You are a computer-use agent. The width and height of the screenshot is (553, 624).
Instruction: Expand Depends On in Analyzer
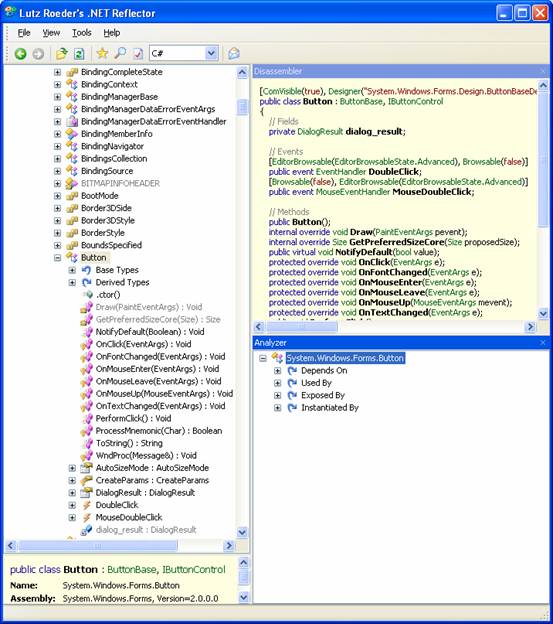pyautogui.click(x=278, y=371)
